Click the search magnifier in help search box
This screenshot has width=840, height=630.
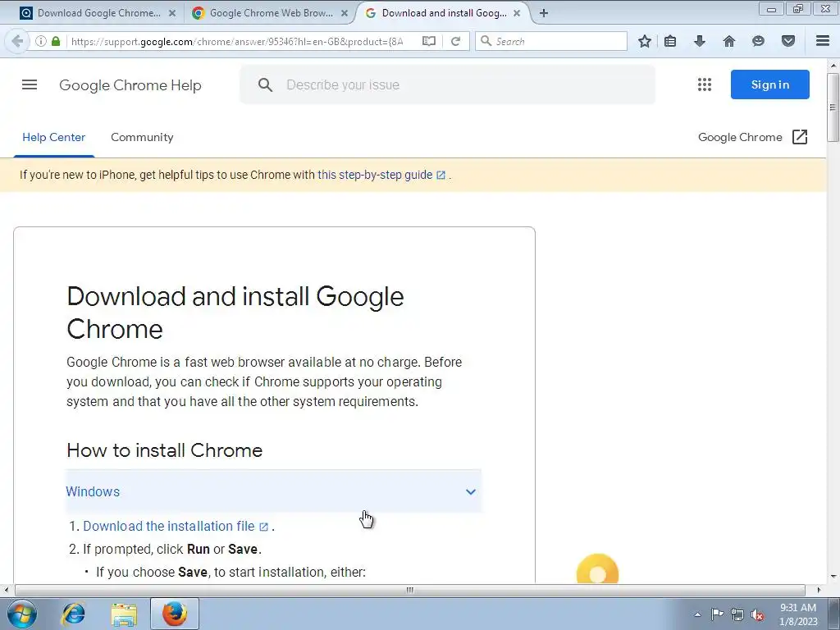(x=265, y=84)
